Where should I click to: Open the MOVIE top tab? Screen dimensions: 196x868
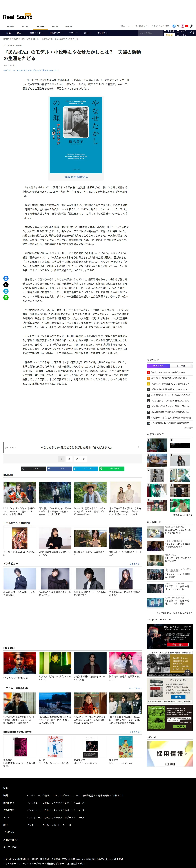[40, 26]
